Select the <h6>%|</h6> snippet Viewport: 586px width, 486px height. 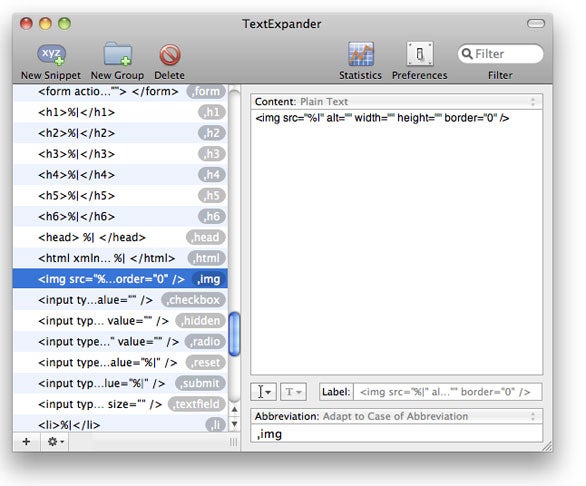click(x=120, y=216)
